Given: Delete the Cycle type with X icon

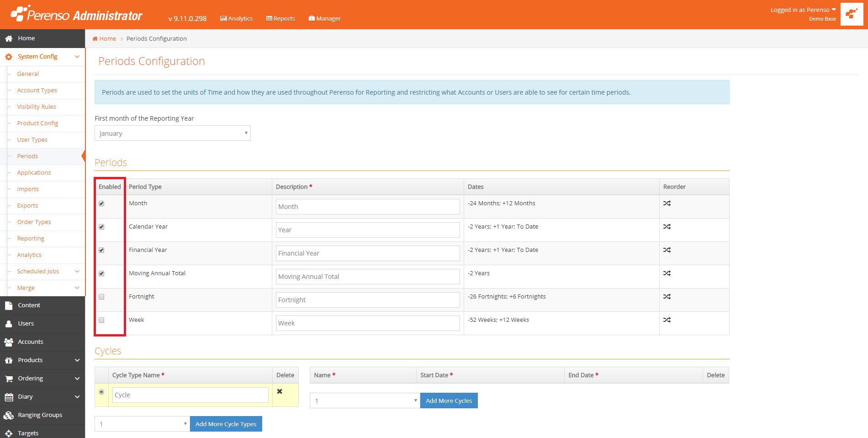Looking at the screenshot, I should pyautogui.click(x=280, y=391).
